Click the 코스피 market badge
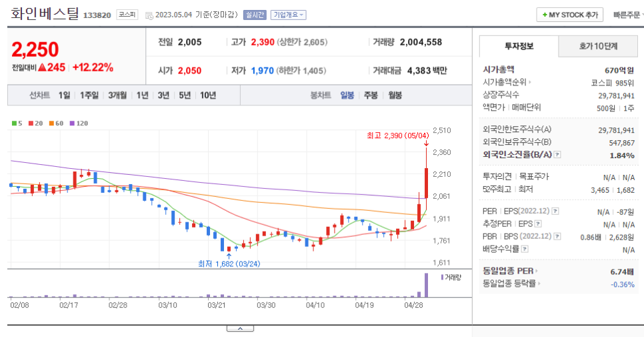Screen dimensions: 644x337 point(127,15)
